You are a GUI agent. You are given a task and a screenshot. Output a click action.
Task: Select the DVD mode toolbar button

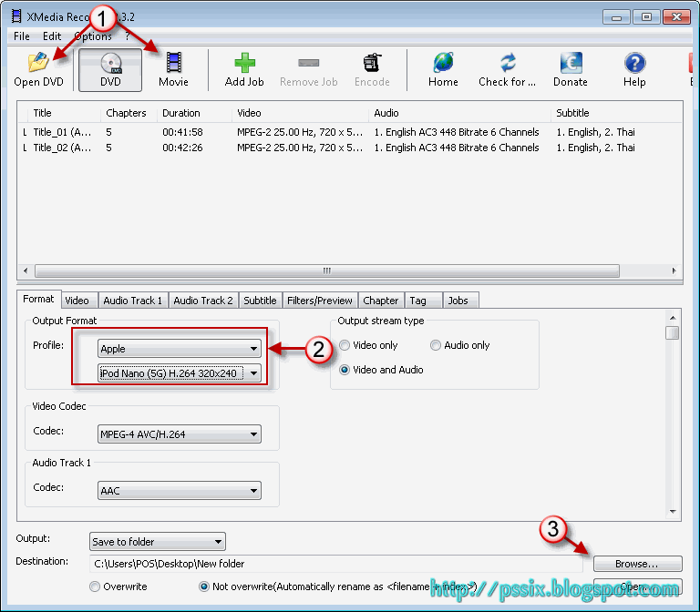pos(110,70)
